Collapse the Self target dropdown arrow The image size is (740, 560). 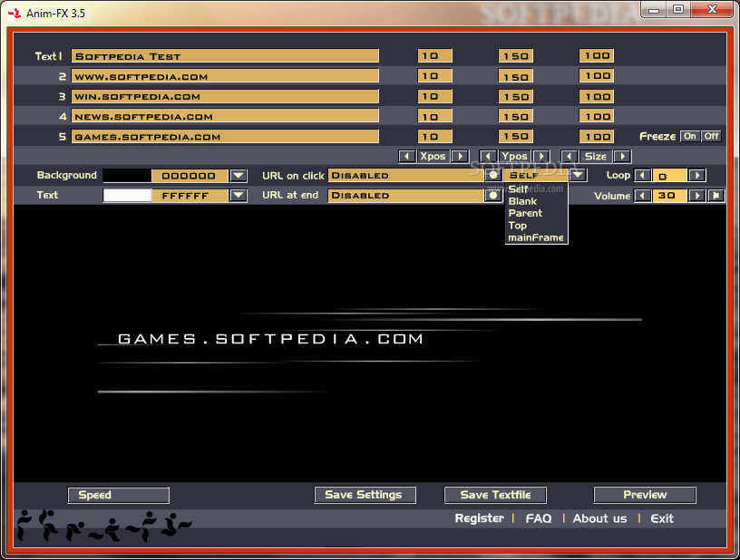pyautogui.click(x=579, y=176)
